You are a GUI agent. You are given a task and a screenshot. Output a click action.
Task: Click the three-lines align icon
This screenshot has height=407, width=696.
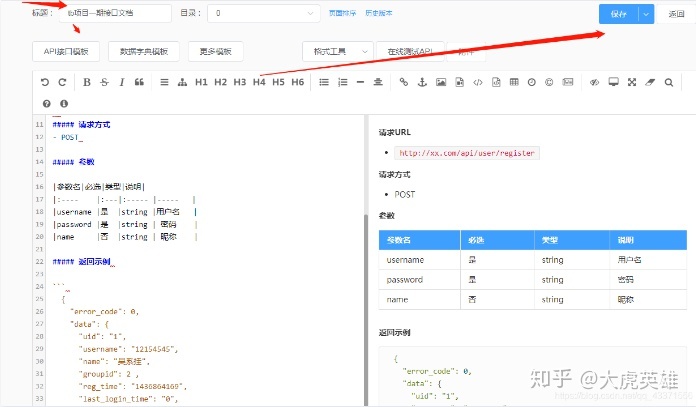point(164,82)
